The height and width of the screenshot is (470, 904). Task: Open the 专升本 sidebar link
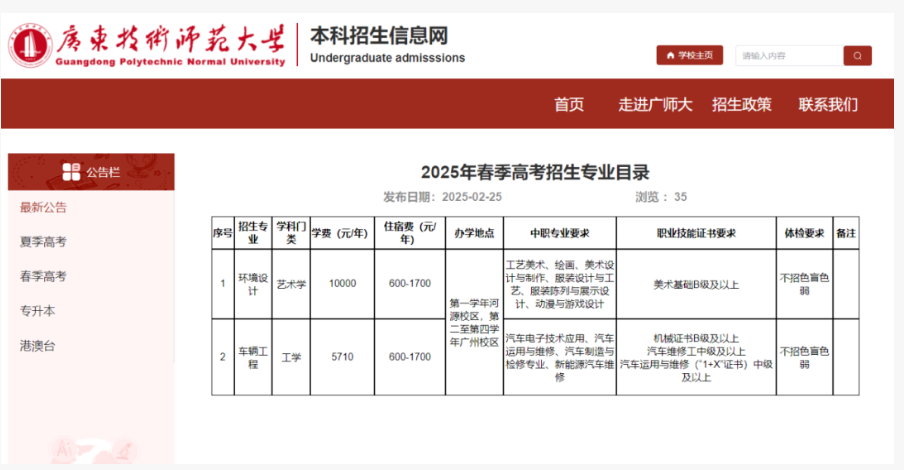(38, 311)
